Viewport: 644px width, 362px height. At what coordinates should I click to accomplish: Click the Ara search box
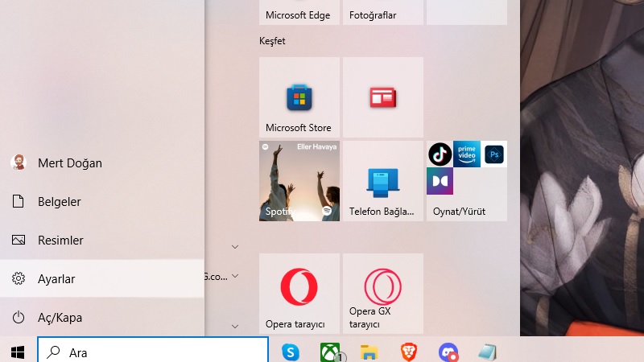(153, 352)
